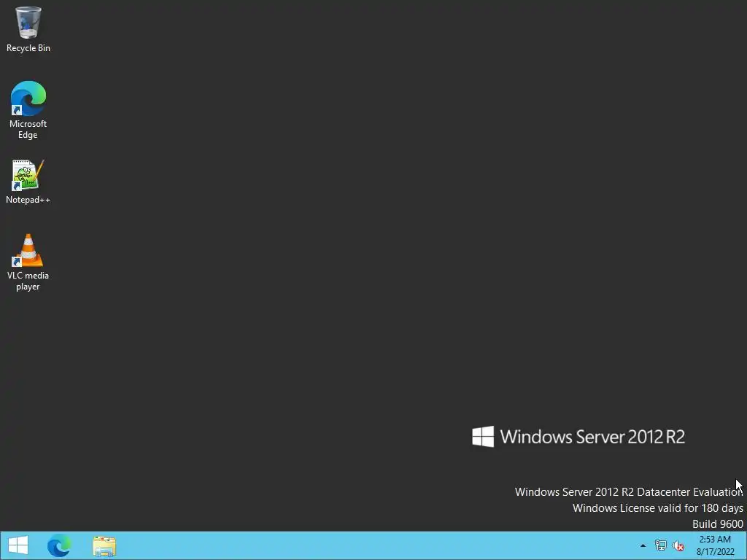Click the "VLC media player" label
This screenshot has height=560, width=747.
tap(28, 281)
